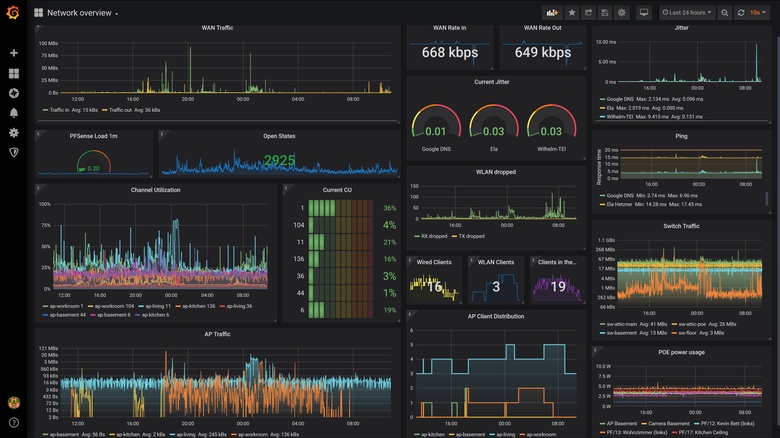The width and height of the screenshot is (780, 438).
Task: Open the Server Admin shield icon
Action: point(14,152)
